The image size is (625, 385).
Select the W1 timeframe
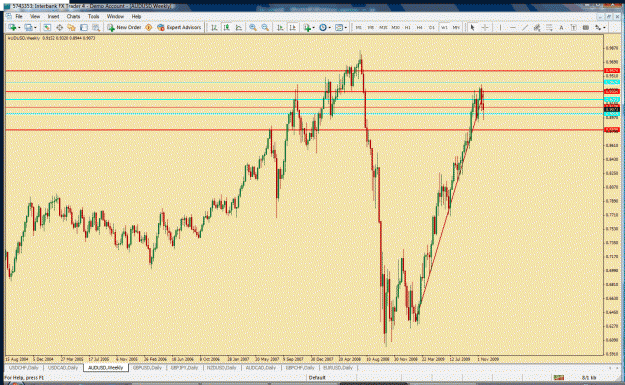(444, 28)
